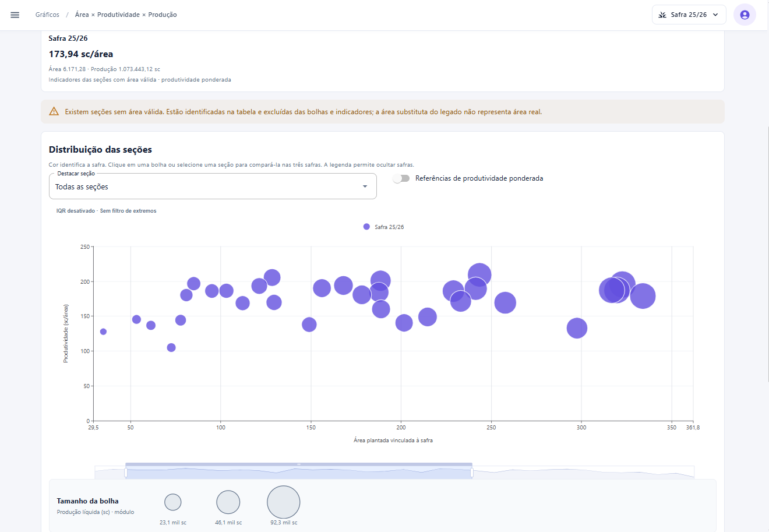Screen dimensions: 769x532
Task: Click the 23,1 mil sc size legend circle
Action: [x=173, y=502]
